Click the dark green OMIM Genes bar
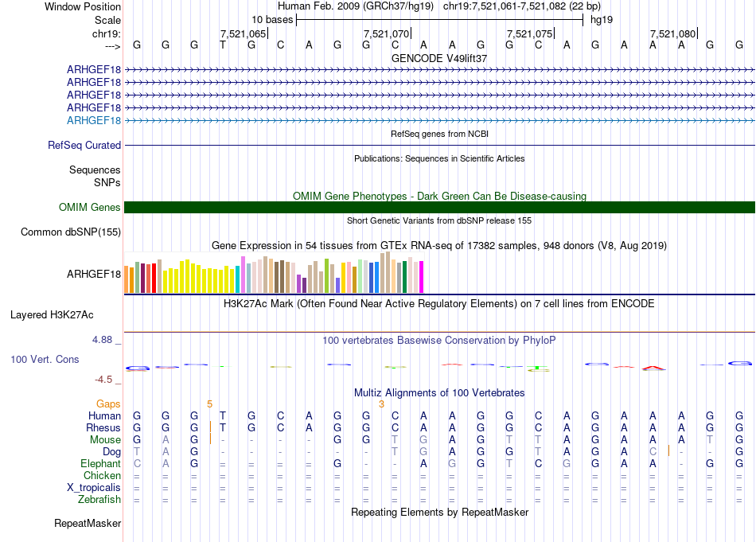The height and width of the screenshot is (542, 756). [439, 208]
